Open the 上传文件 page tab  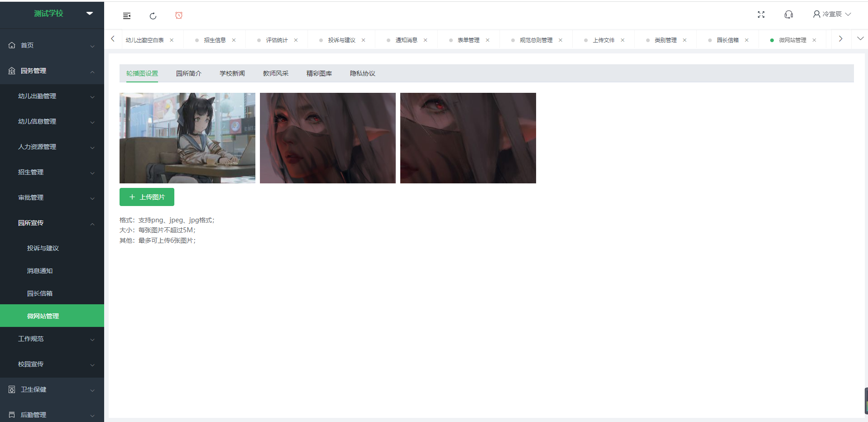tap(604, 40)
